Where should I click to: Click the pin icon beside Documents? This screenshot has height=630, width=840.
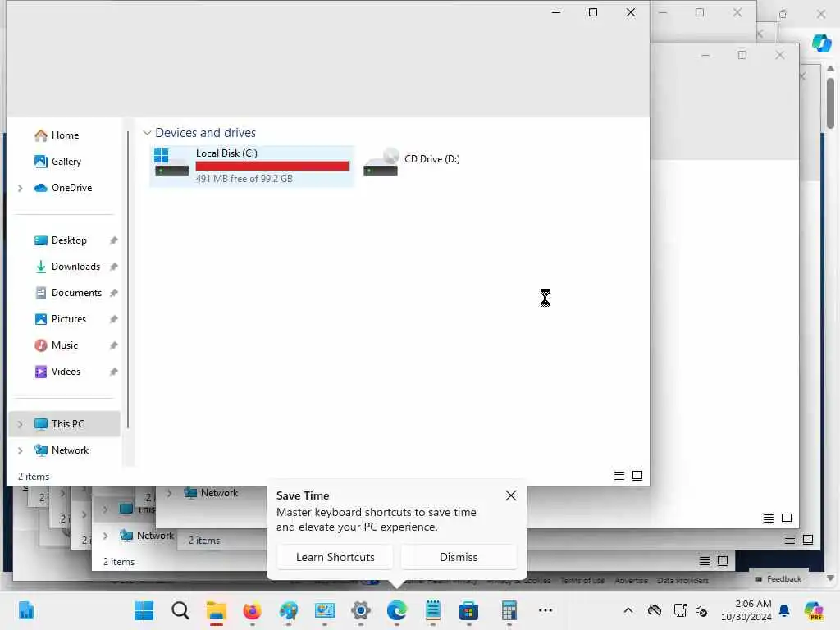pos(113,293)
